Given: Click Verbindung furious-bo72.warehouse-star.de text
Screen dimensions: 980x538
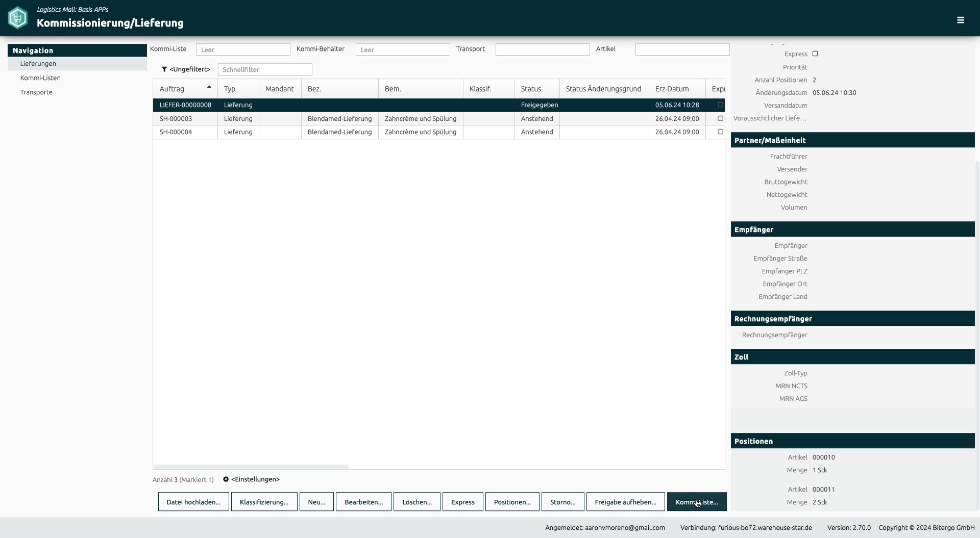Looking at the screenshot, I should tap(746, 528).
